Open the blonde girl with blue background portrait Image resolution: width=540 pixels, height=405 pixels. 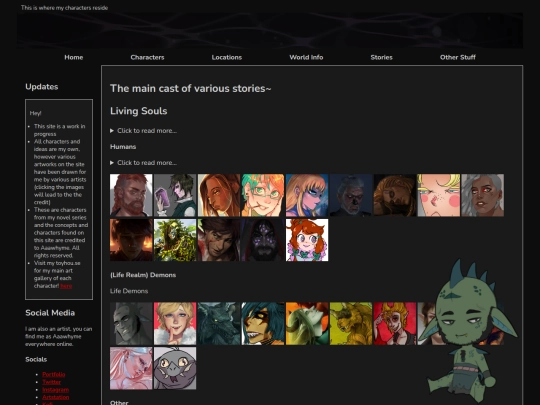(307, 195)
